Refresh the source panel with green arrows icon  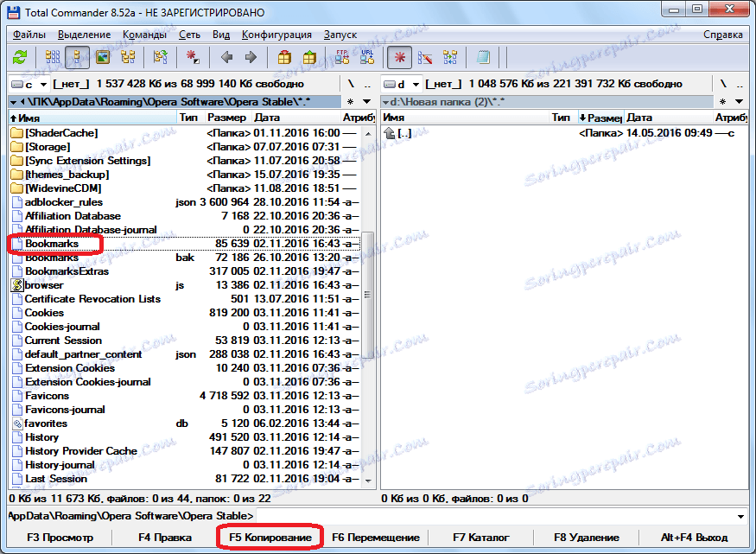coord(20,58)
